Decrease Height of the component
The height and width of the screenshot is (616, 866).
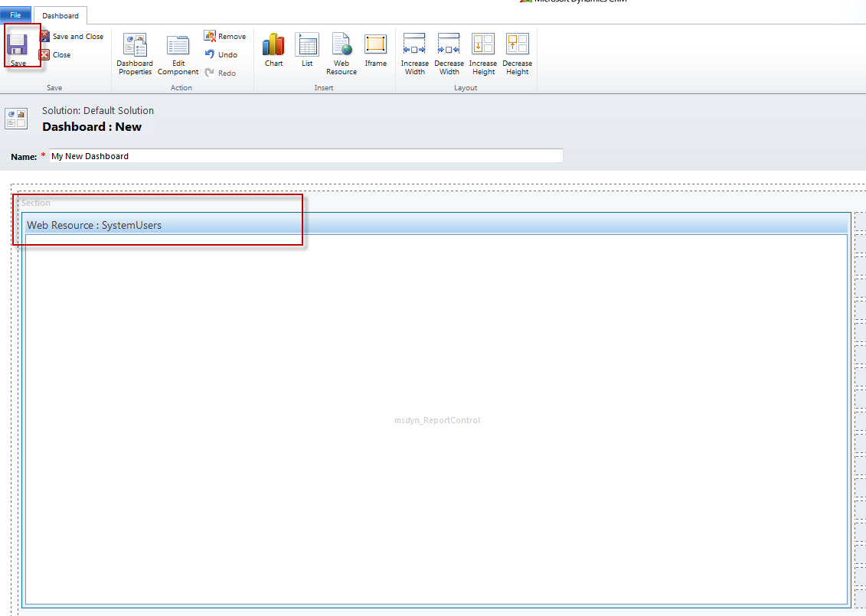pos(518,54)
